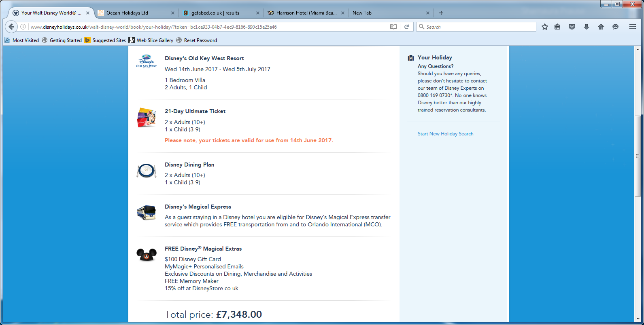Click the 21-Day Ultimate Ticket heading

click(195, 111)
